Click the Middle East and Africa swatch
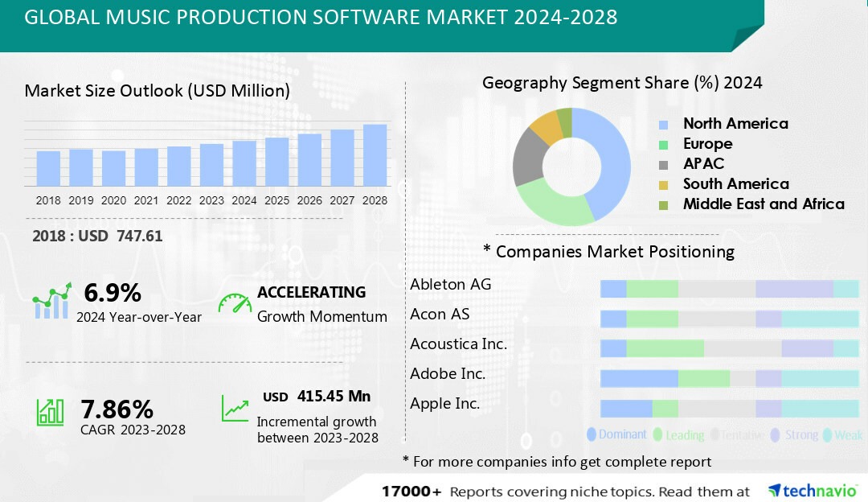The height and width of the screenshot is (502, 868). click(663, 204)
